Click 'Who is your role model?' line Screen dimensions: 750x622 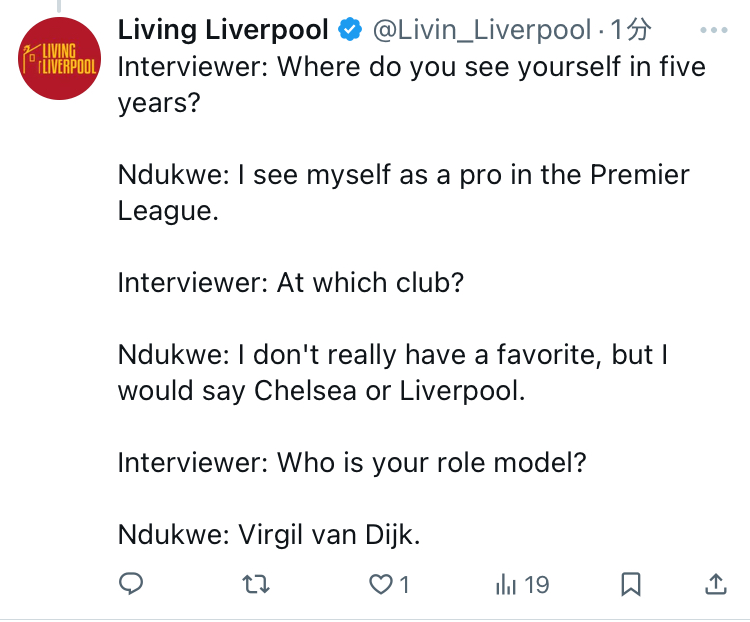pos(351,463)
